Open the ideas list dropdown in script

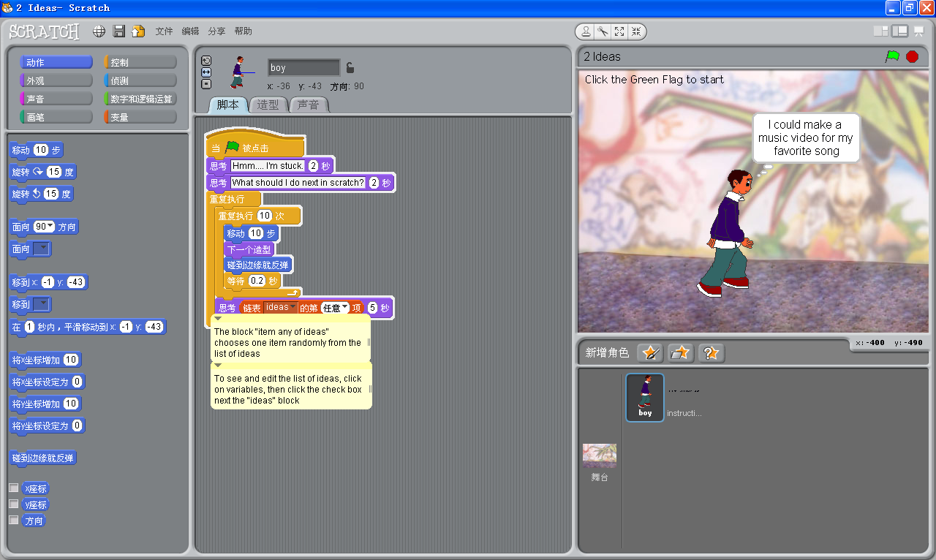(293, 307)
